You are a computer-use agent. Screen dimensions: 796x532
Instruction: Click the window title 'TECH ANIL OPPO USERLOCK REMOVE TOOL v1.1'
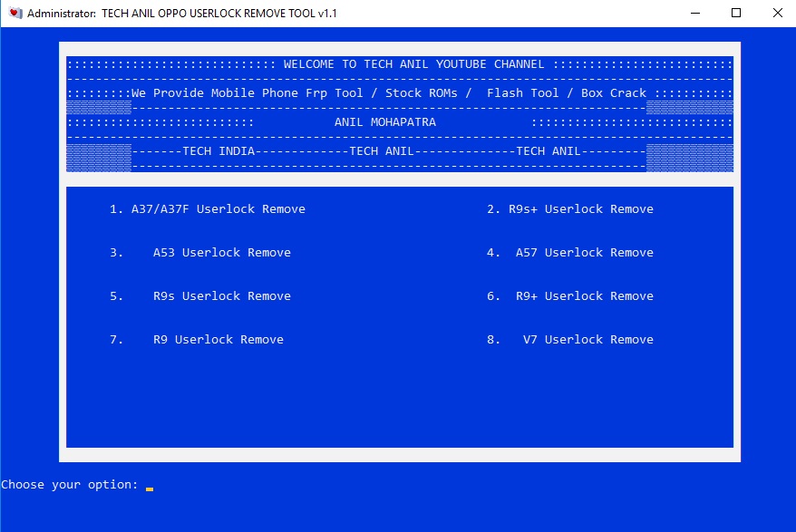218,14
